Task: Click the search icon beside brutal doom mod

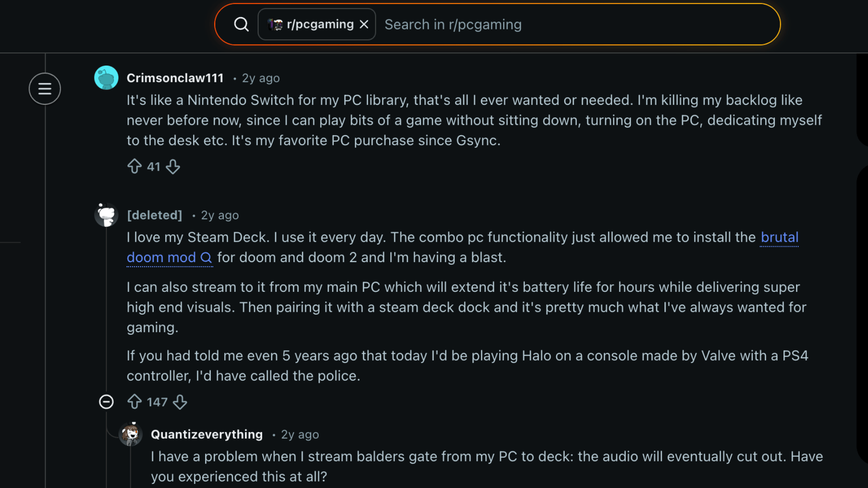Action: 207,258
